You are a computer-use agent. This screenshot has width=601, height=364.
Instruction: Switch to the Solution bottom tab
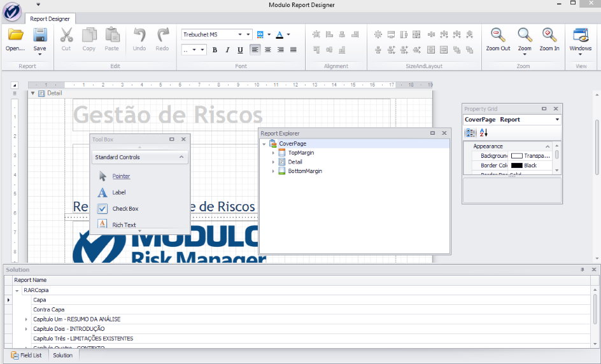point(63,355)
